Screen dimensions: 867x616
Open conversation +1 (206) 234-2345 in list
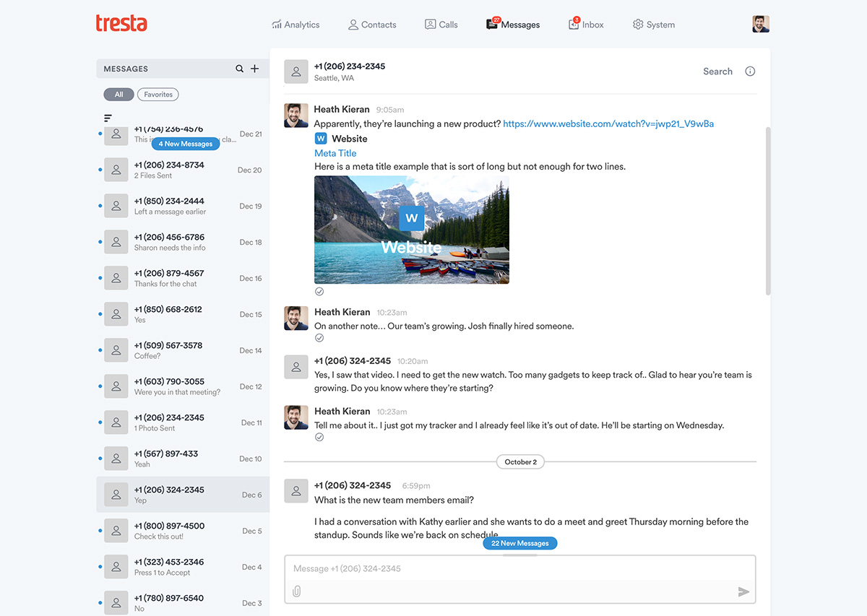click(x=183, y=422)
